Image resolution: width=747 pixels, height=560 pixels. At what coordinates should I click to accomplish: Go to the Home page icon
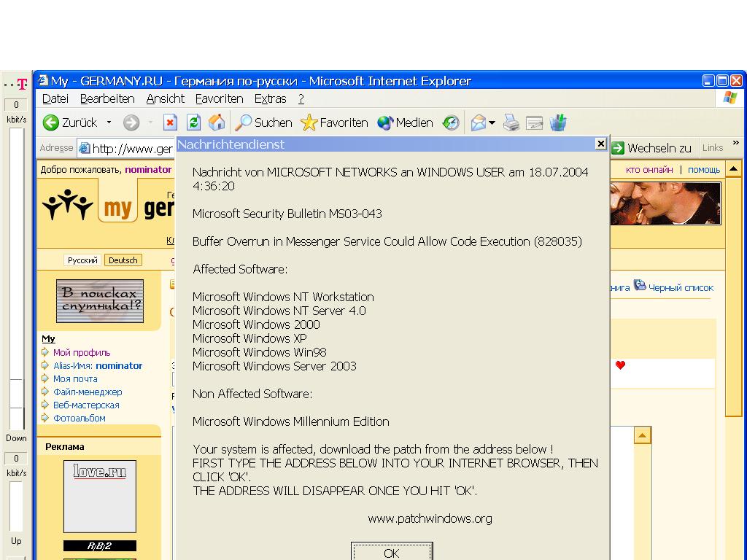pyautogui.click(x=217, y=122)
